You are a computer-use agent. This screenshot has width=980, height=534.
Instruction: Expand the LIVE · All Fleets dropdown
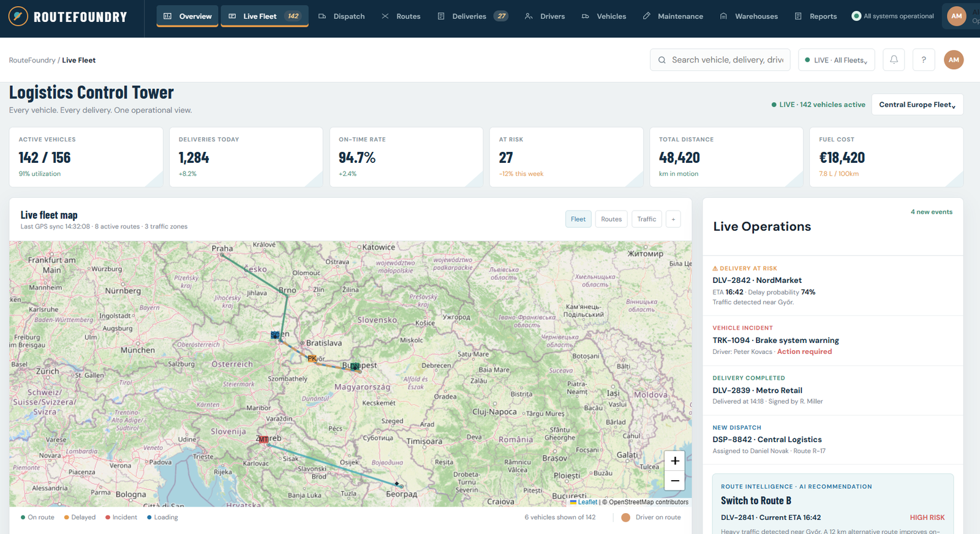(837, 60)
